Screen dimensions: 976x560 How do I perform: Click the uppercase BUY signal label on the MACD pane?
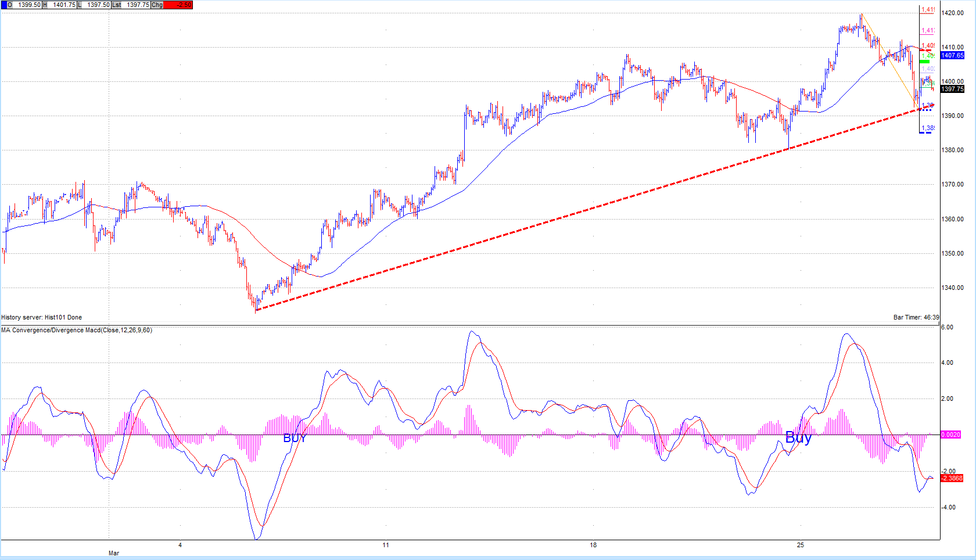tap(295, 438)
